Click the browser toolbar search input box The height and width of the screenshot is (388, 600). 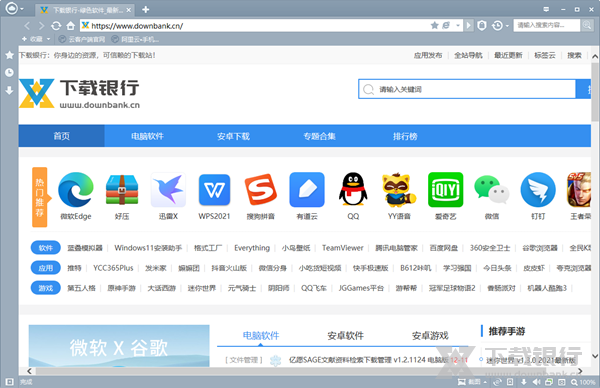[x=546, y=25]
